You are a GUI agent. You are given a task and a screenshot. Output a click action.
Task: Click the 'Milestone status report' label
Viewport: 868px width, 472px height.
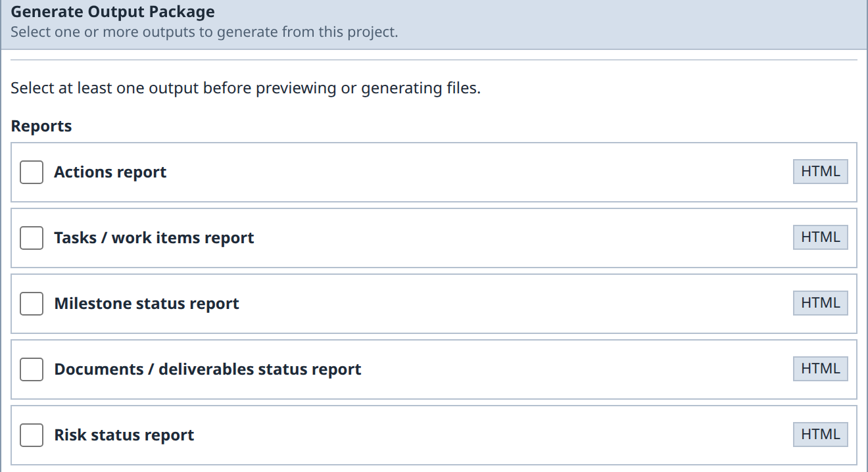pos(147,304)
